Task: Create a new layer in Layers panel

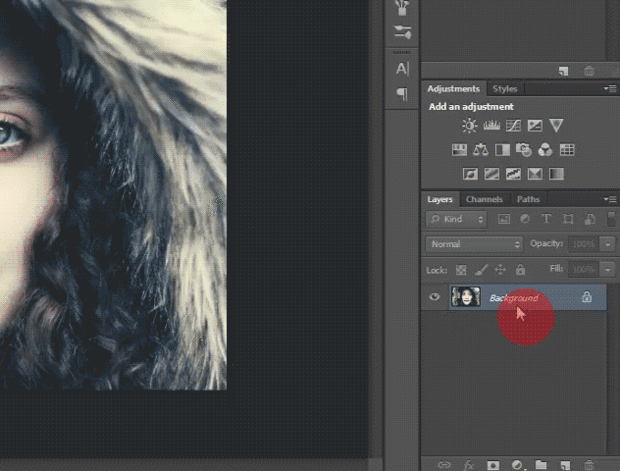Action: point(565,465)
